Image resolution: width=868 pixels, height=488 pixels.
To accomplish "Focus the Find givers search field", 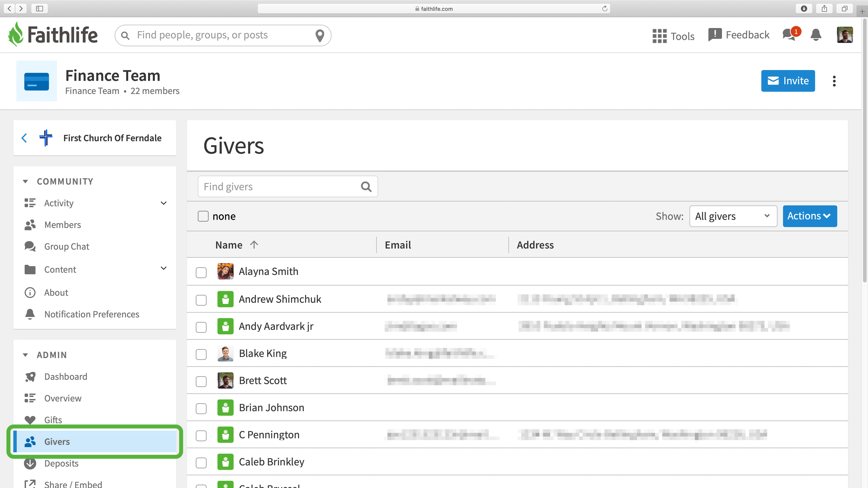I will (x=288, y=187).
